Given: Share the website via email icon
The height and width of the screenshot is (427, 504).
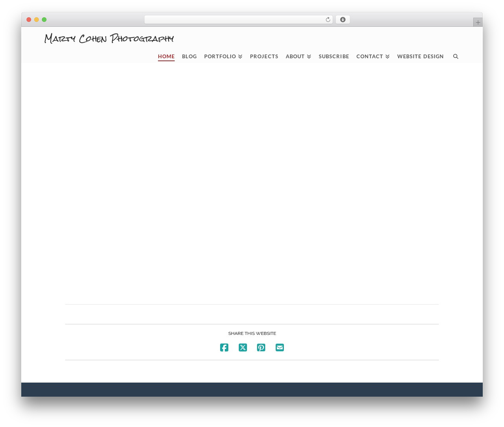Looking at the screenshot, I should pos(280,347).
